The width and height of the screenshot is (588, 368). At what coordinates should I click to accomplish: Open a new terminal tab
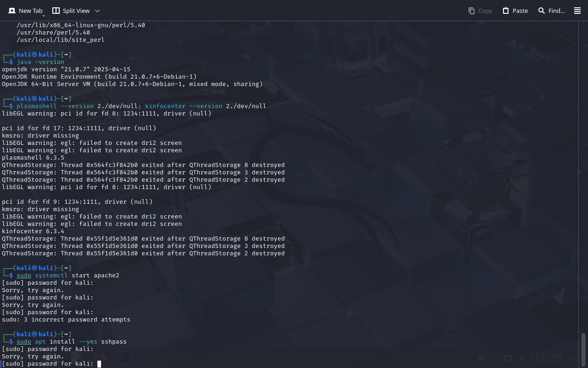[25, 11]
